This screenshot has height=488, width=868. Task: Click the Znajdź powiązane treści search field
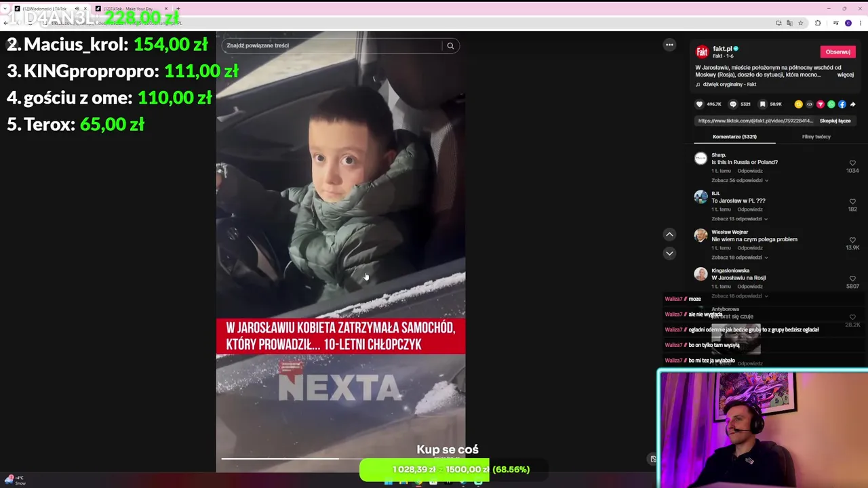point(332,45)
